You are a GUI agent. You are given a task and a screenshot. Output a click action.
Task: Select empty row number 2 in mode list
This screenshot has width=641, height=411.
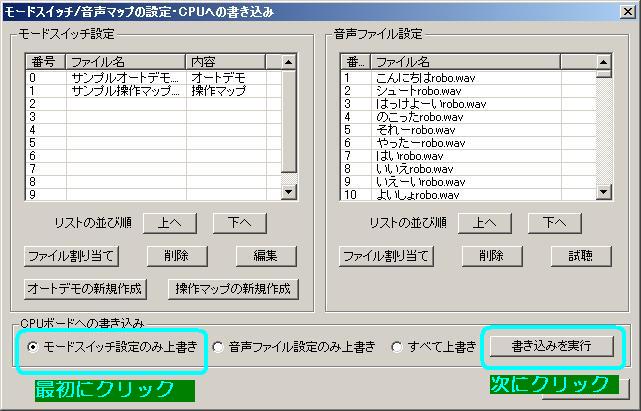[154, 104]
